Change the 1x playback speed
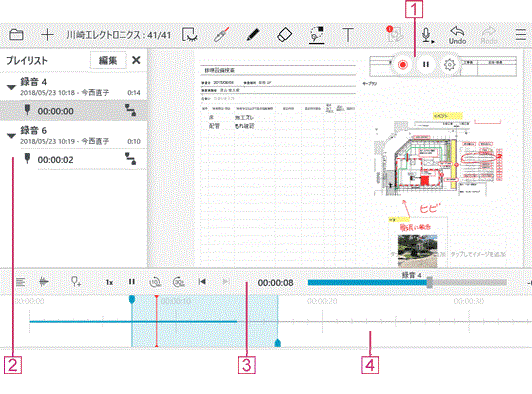Screen dimensions: 532x394 (109, 282)
